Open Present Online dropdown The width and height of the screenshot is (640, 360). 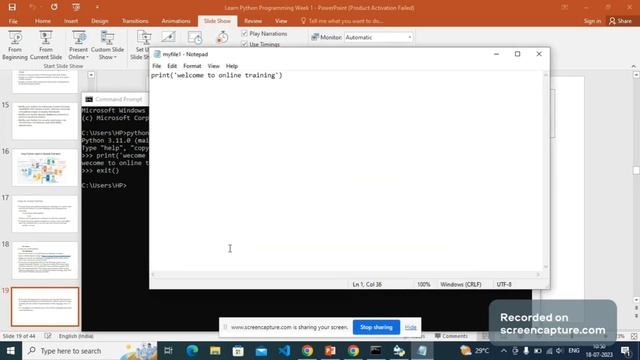[78, 45]
